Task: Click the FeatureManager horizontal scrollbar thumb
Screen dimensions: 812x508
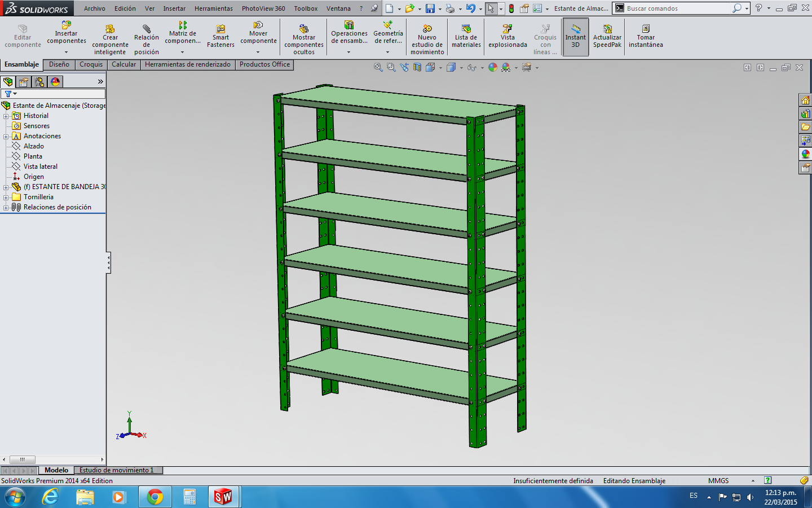Action: [23, 459]
